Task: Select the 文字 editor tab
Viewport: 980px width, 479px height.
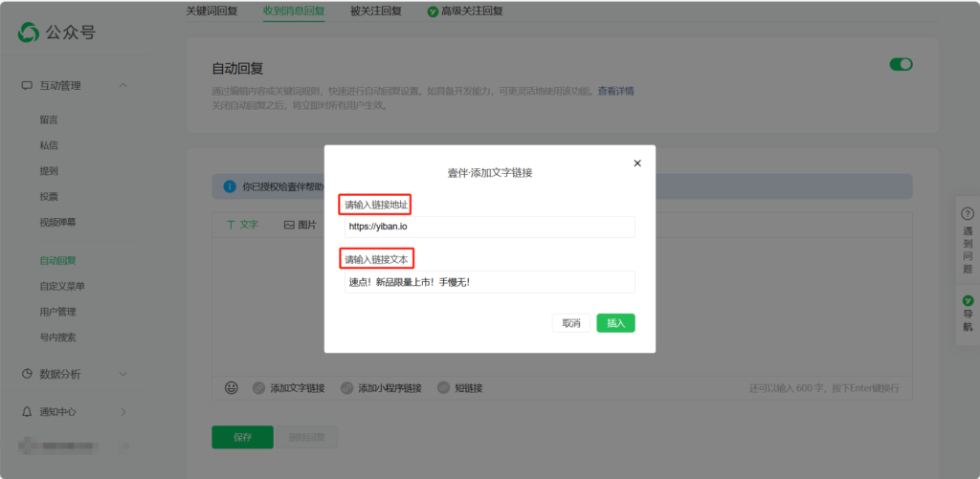Action: pos(242,225)
